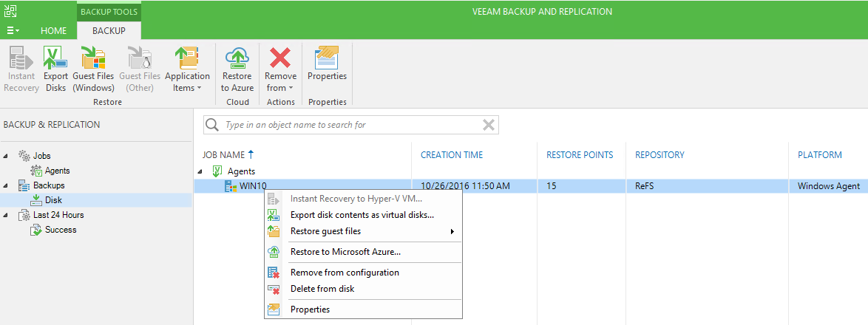Screen dimensions: 868x325
Task: Click the Instant Recovery ribbon icon
Action: tap(19, 58)
